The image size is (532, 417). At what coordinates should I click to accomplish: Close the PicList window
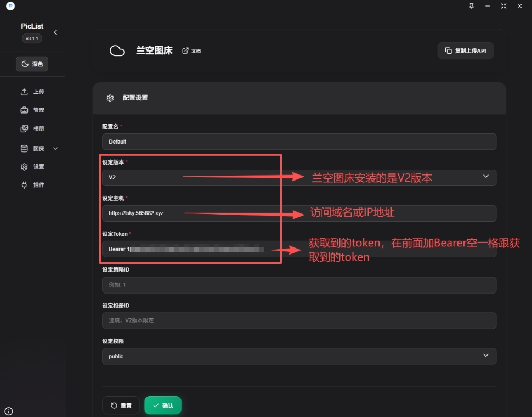click(x=519, y=6)
